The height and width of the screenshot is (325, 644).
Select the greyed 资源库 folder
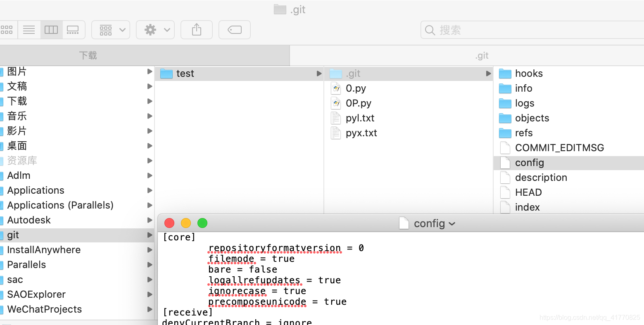77,161
